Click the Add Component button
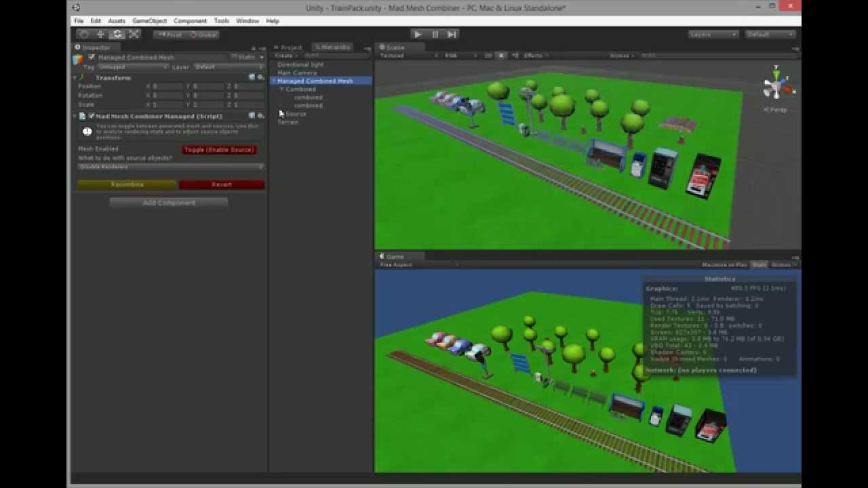This screenshot has width=868, height=488. click(169, 203)
